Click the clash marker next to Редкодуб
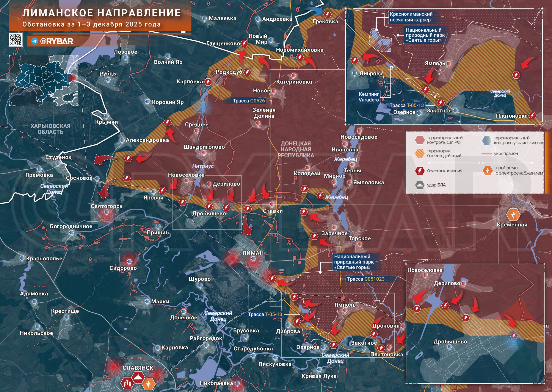Screen dimensions: 552x392 [247, 72]
